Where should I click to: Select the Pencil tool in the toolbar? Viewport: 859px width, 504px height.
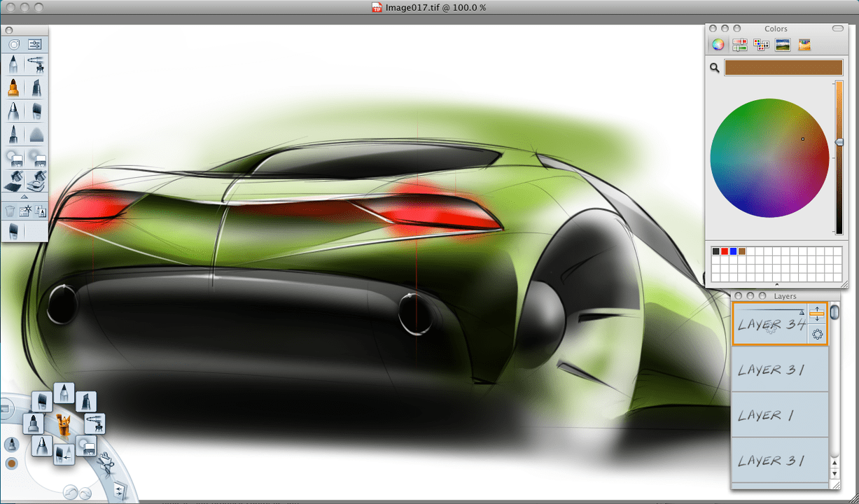13,64
